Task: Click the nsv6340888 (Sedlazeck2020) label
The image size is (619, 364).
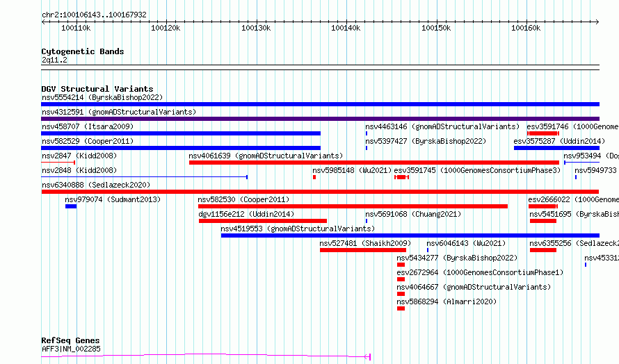Action: [x=96, y=185]
